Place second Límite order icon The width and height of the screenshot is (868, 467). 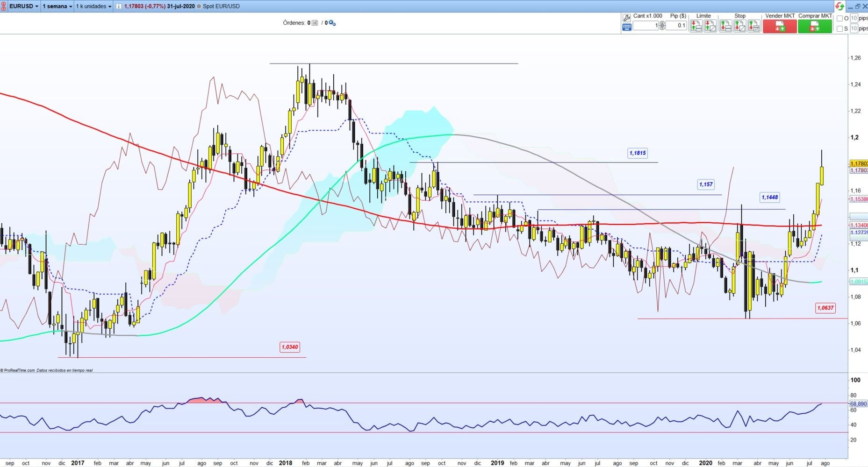click(x=710, y=26)
